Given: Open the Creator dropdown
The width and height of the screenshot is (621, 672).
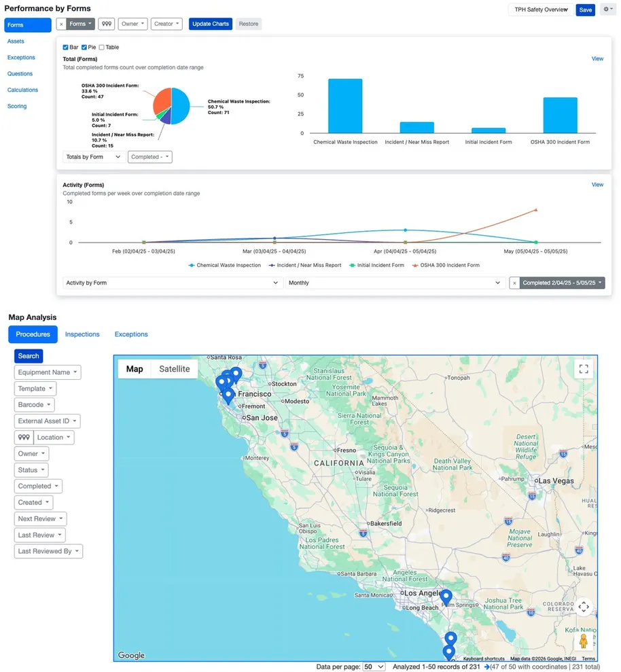Looking at the screenshot, I should pos(166,24).
